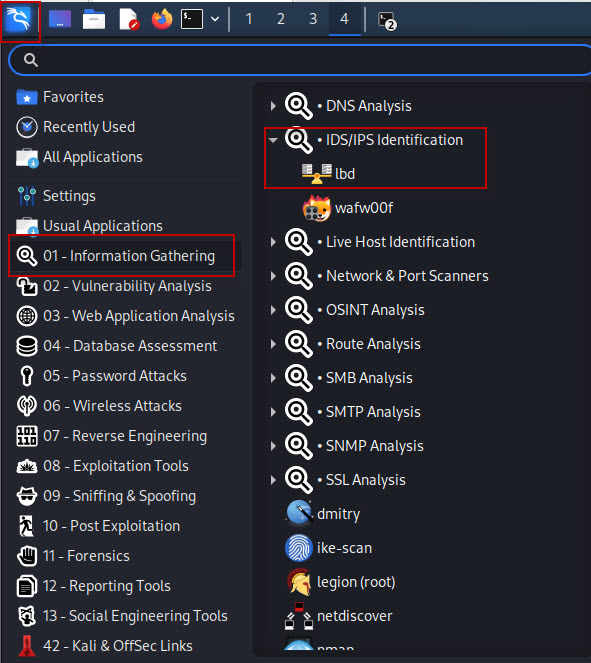Focus the application menu search field
This screenshot has width=591, height=663.
[300, 60]
